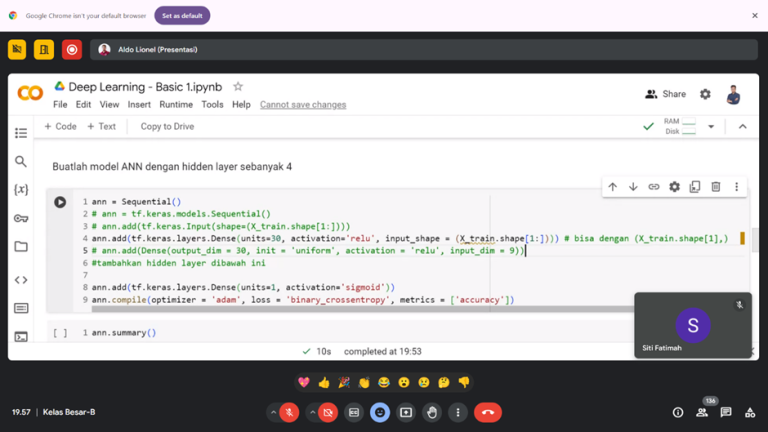Open the Insert menu
The image size is (768, 432).
139,105
